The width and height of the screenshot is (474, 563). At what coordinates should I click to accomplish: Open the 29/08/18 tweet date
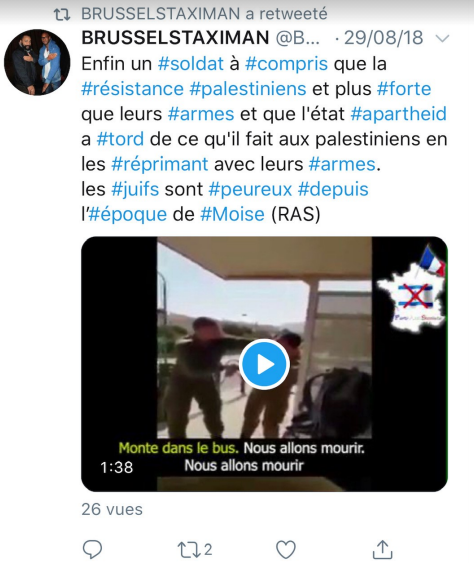[384, 38]
